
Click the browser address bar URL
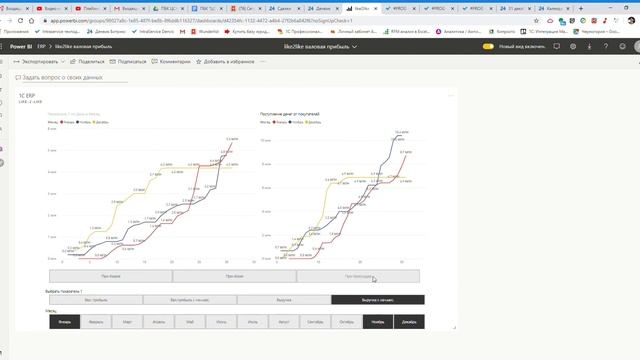click(x=201, y=20)
